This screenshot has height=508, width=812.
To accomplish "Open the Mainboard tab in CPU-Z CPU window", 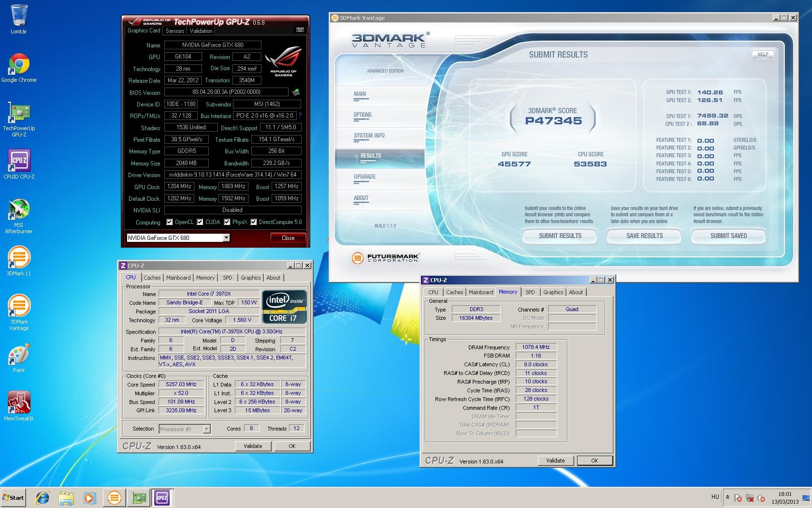I will 178,278.
